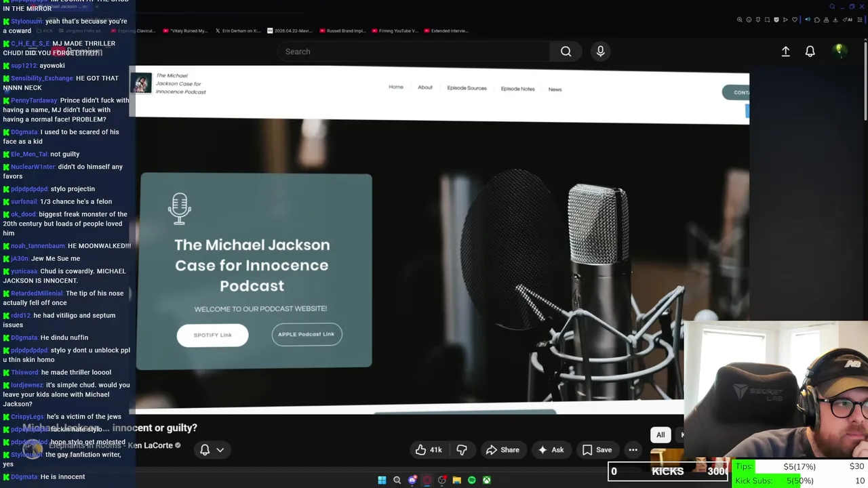Open Episode Notes in podcast nav

point(517,89)
